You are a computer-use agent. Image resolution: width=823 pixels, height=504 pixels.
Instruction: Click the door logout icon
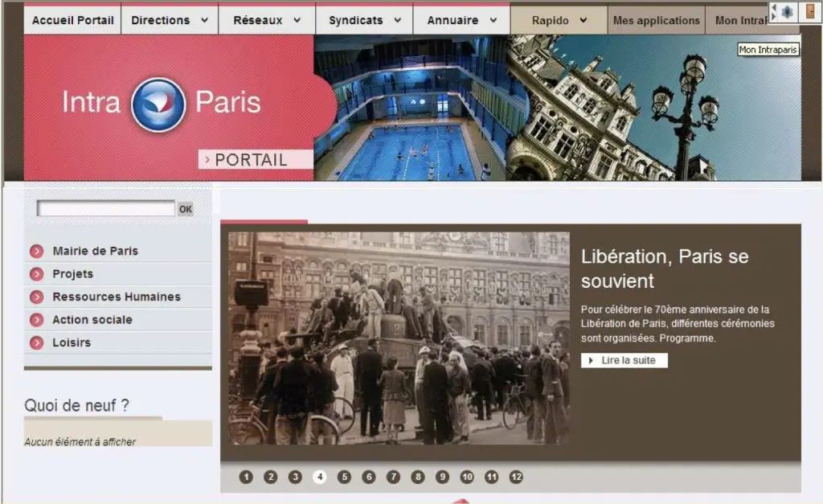[x=810, y=11]
